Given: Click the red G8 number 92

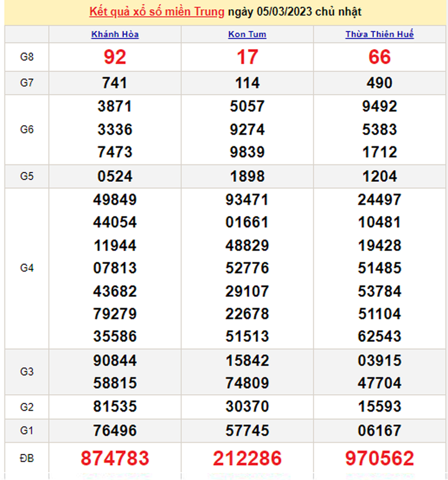Looking at the screenshot, I should pyautogui.click(x=115, y=57).
